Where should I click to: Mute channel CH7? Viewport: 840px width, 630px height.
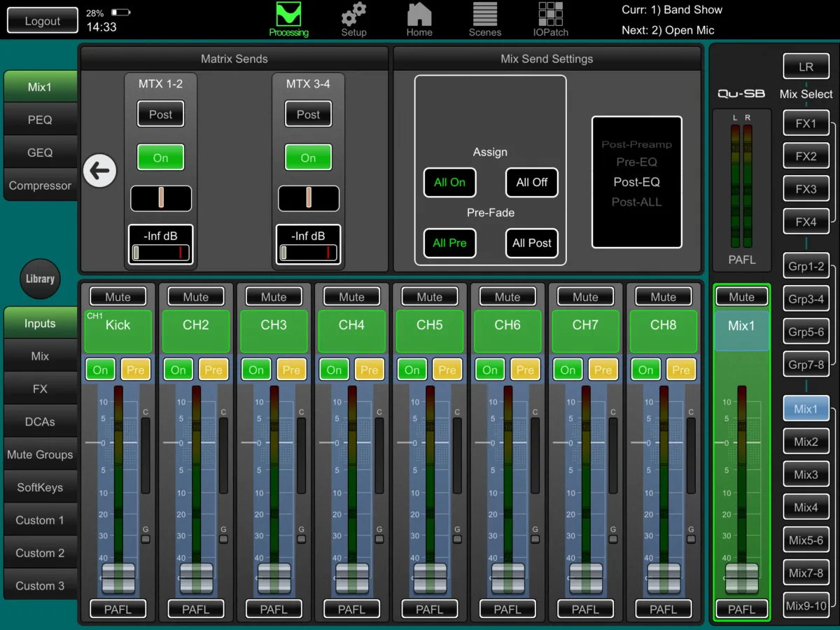pyautogui.click(x=585, y=297)
